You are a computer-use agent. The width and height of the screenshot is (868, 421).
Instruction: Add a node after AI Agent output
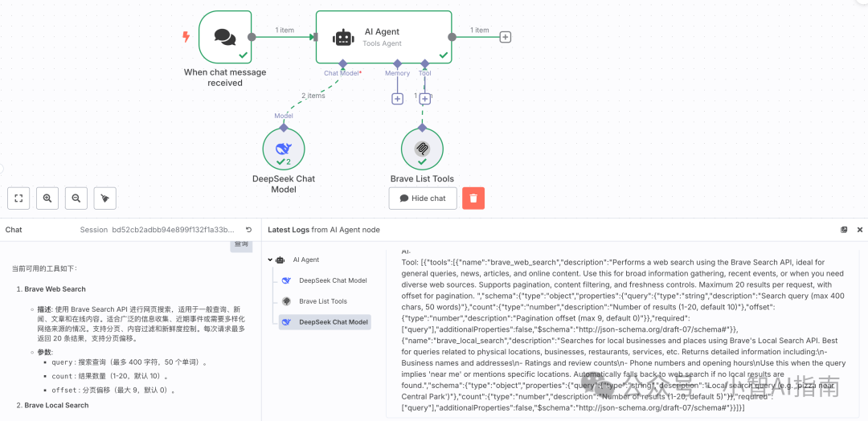[506, 37]
